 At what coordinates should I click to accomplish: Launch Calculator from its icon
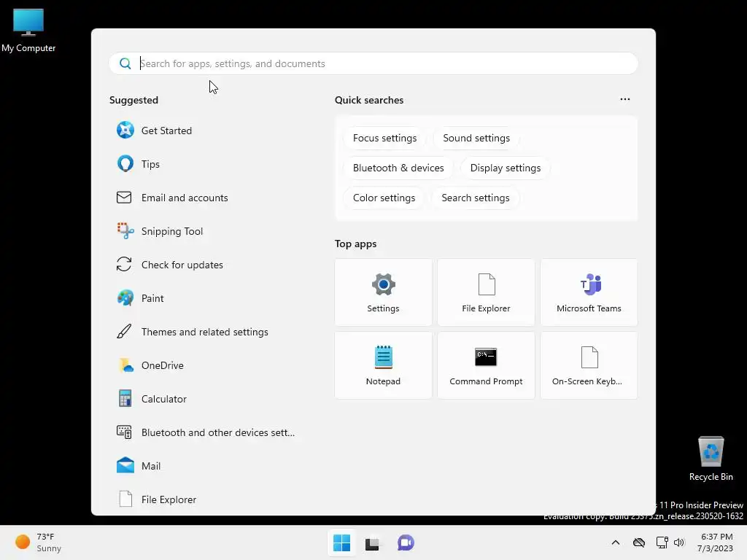(x=125, y=399)
